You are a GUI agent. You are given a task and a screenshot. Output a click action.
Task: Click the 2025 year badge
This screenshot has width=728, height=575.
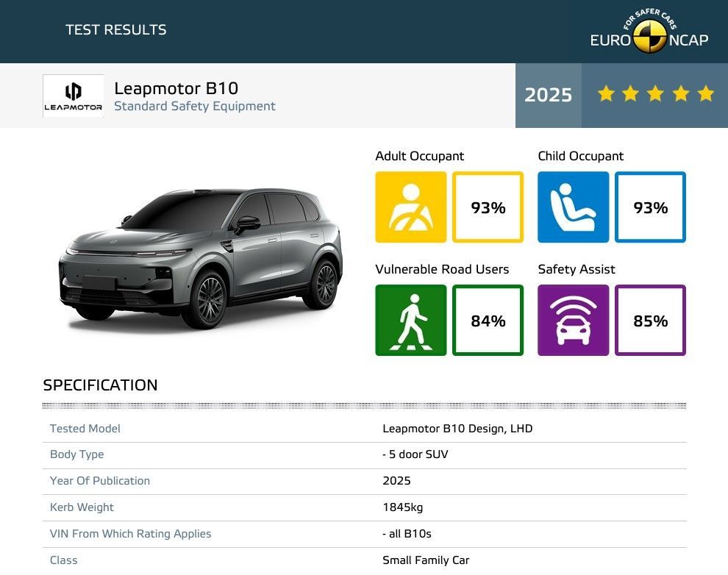coord(548,94)
